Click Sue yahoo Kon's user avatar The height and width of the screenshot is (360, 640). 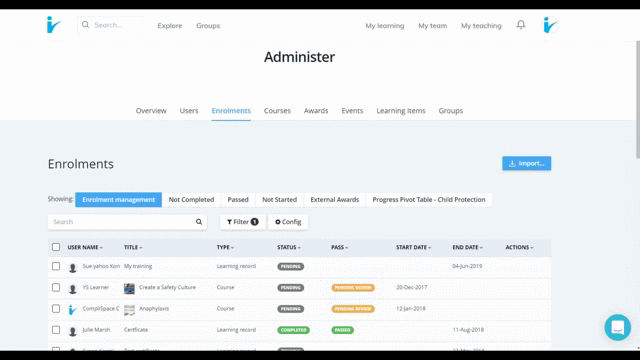(x=73, y=267)
